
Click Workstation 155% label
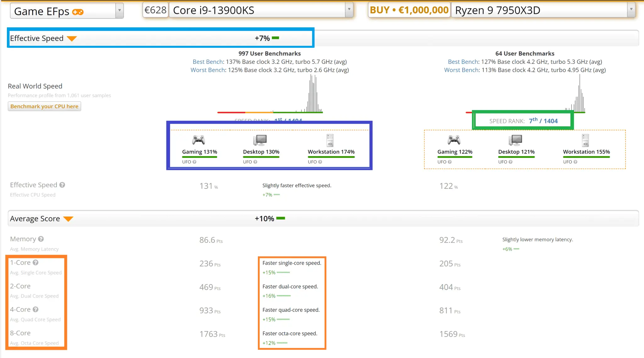tap(586, 152)
